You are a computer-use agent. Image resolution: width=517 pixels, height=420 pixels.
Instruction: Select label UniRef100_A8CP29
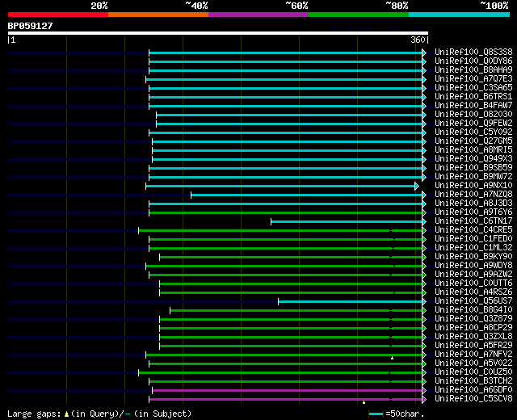point(473,328)
